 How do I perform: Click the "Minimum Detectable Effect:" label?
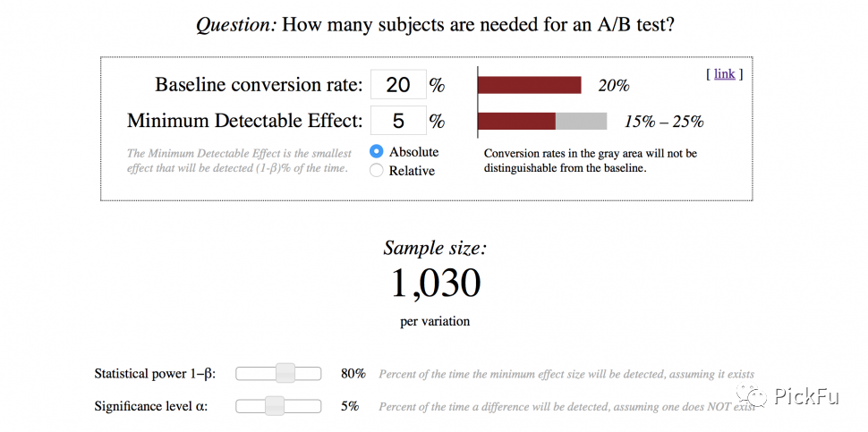pyautogui.click(x=244, y=121)
